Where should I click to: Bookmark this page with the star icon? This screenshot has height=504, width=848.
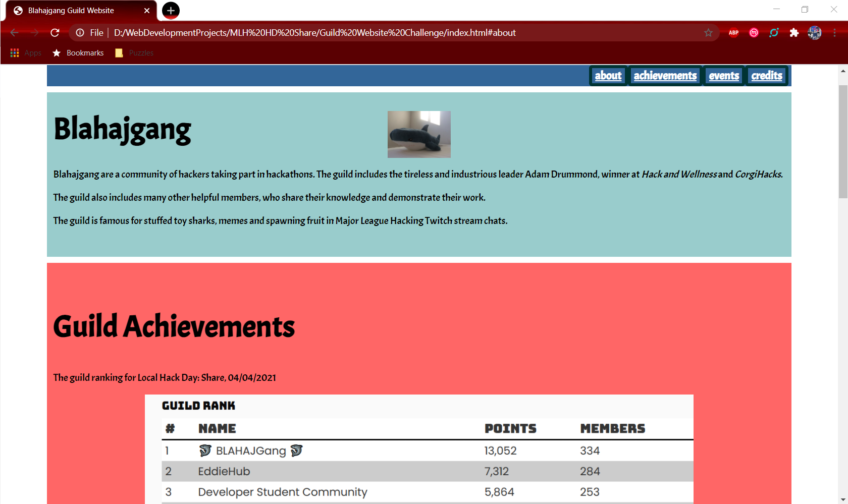point(708,33)
